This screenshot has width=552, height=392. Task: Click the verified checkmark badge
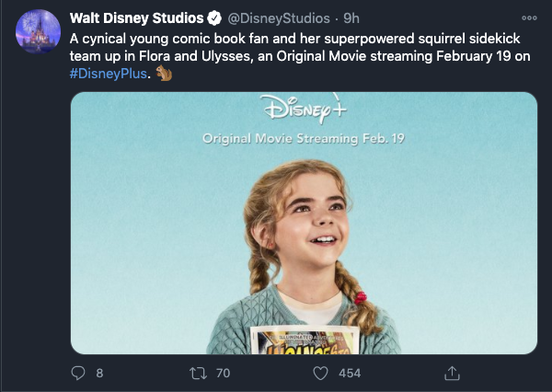pos(214,18)
